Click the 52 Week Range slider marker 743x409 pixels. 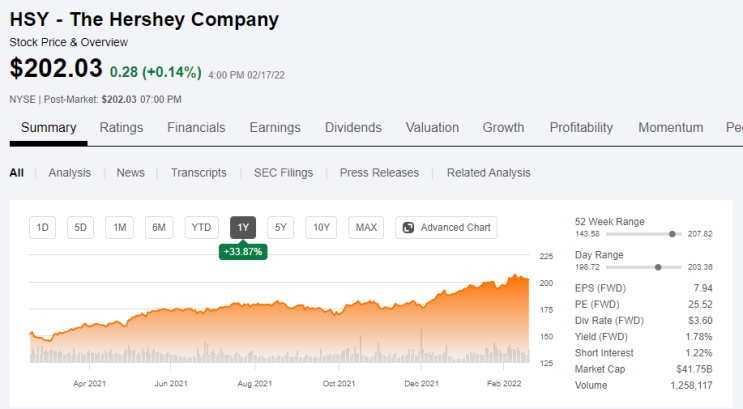[672, 234]
